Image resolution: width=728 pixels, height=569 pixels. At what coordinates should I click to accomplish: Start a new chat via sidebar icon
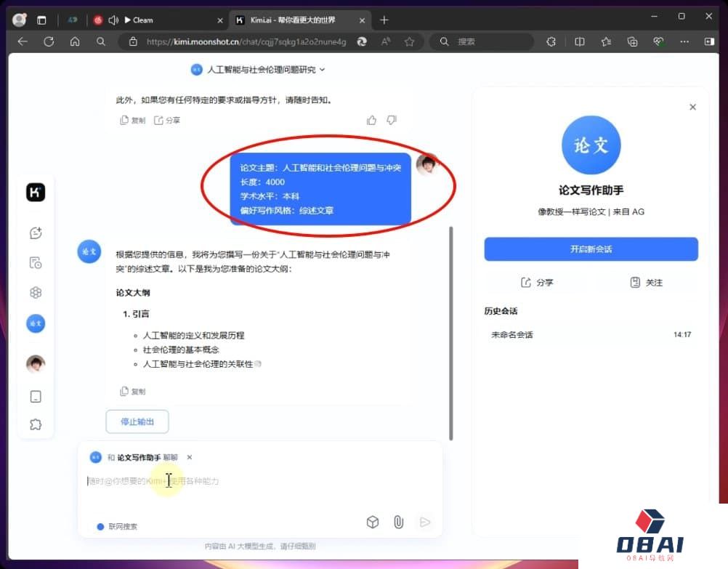pos(36,233)
